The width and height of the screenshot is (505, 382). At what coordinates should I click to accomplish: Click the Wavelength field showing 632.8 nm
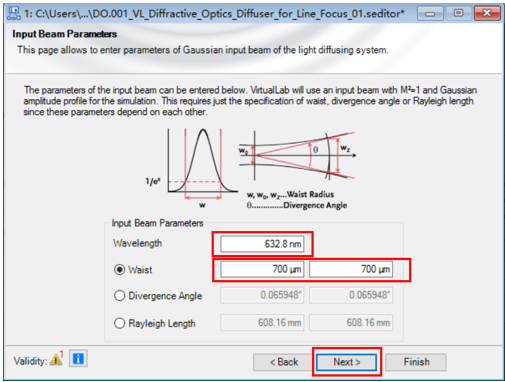(x=262, y=244)
